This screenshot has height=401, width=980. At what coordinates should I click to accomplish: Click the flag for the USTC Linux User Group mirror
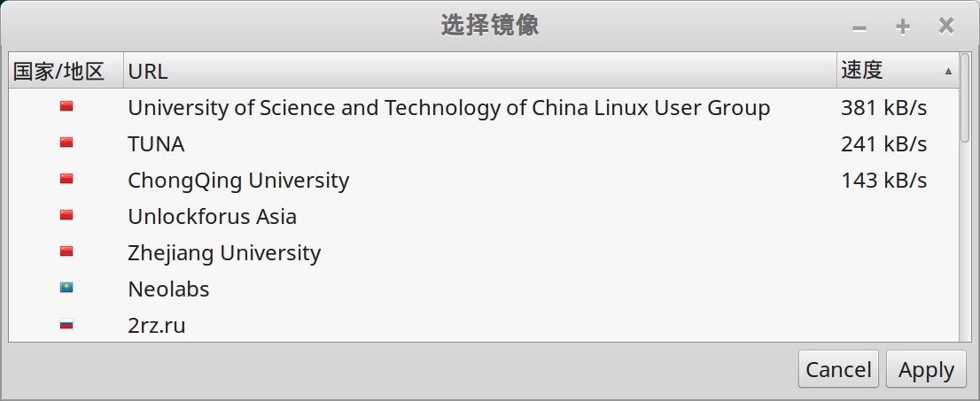(66, 106)
